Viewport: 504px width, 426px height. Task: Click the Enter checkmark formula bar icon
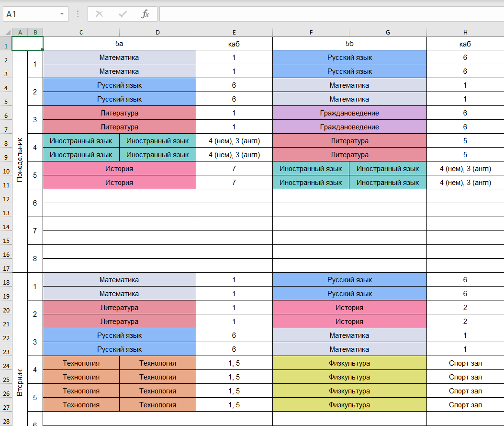[123, 14]
